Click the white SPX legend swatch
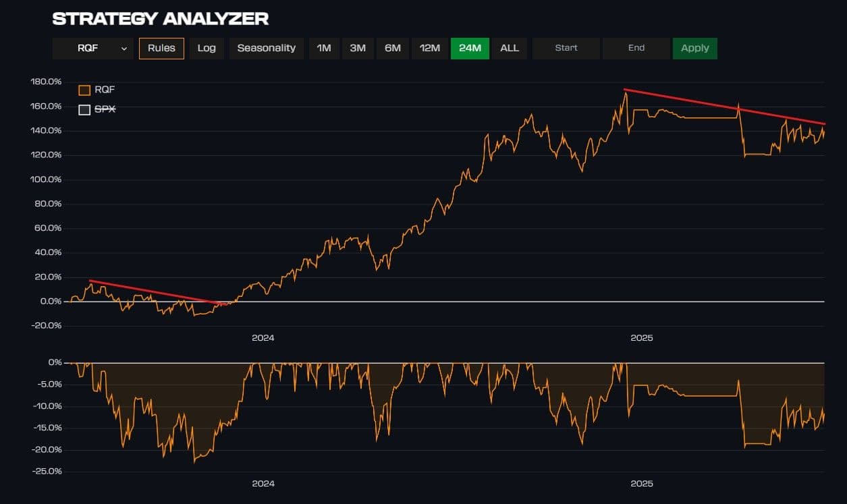Image resolution: width=847 pixels, height=504 pixels. [84, 109]
